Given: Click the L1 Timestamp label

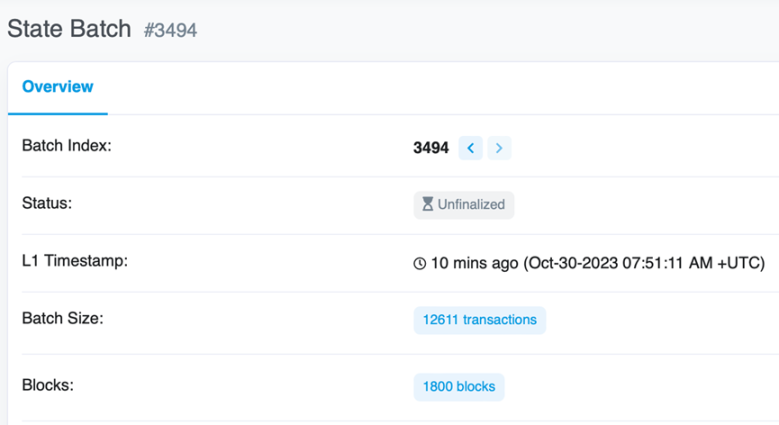Looking at the screenshot, I should [75, 261].
